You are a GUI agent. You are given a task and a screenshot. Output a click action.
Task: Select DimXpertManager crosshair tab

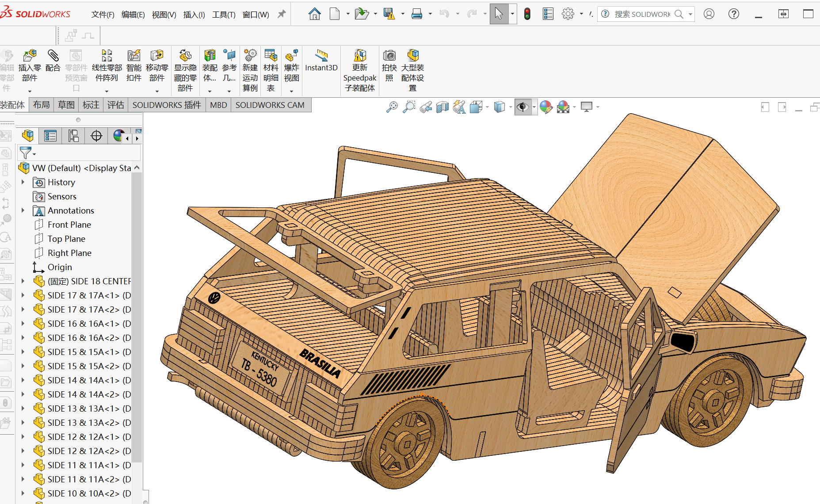pos(96,136)
